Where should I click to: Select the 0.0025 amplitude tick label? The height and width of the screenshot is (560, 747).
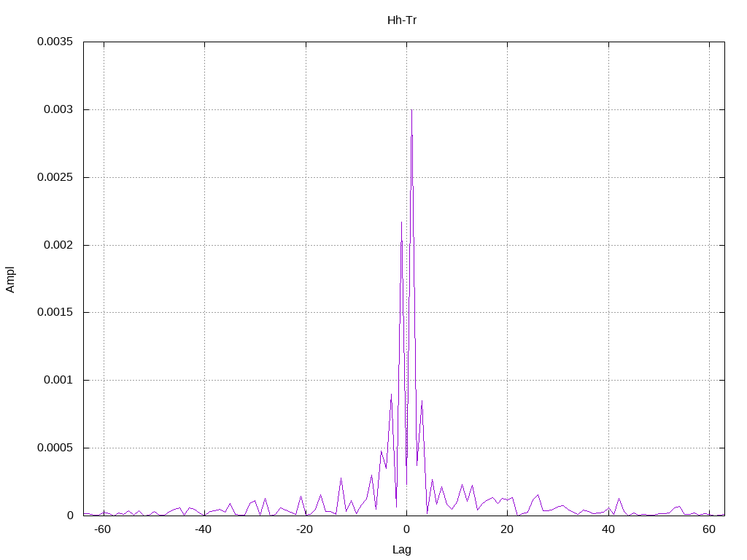click(55, 177)
